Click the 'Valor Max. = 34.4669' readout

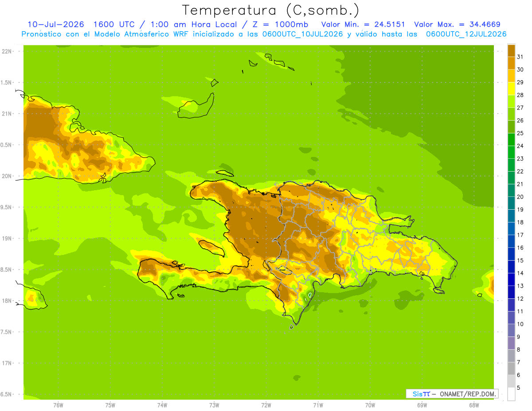(x=457, y=24)
